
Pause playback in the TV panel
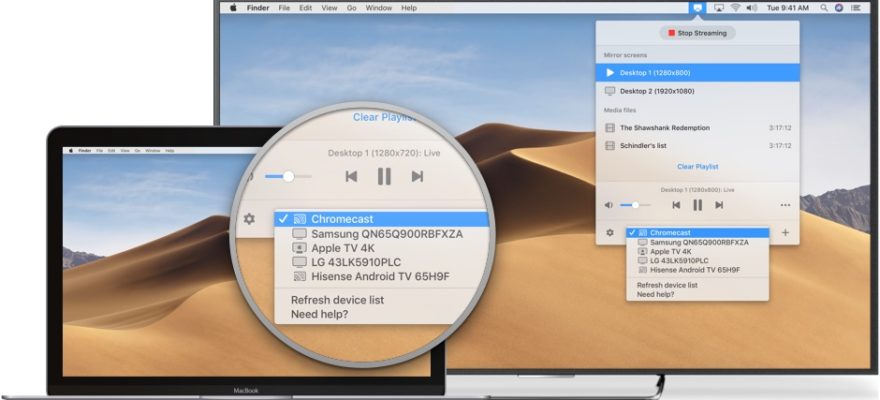698,205
